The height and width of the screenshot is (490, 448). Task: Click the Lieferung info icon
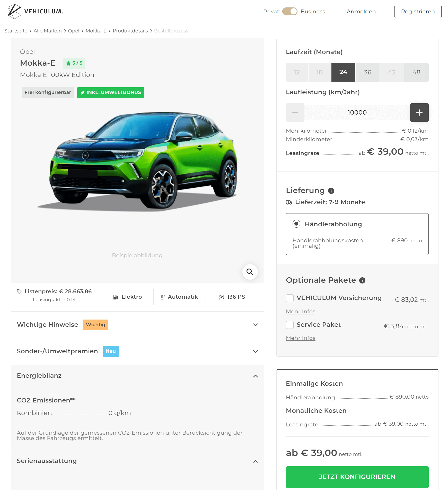pyautogui.click(x=331, y=191)
